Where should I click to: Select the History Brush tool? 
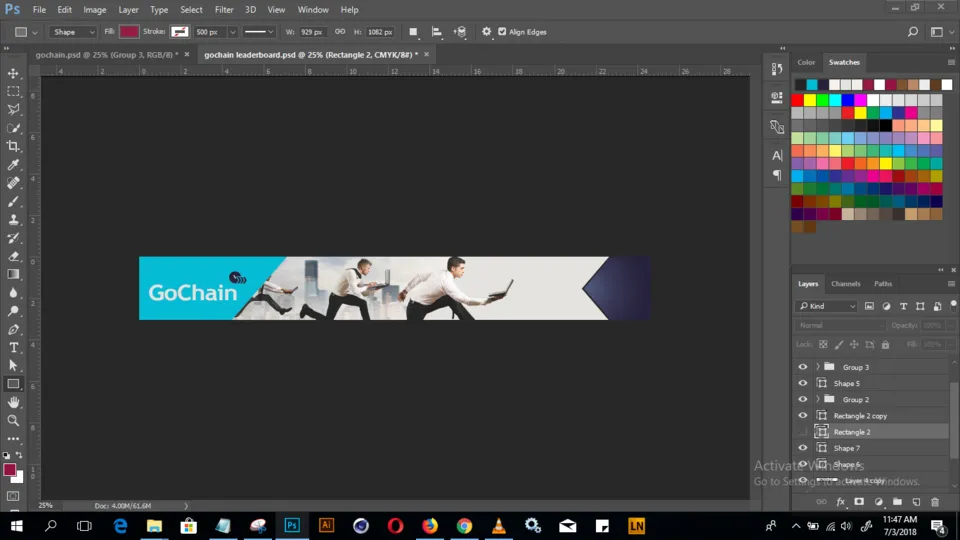click(x=13, y=238)
